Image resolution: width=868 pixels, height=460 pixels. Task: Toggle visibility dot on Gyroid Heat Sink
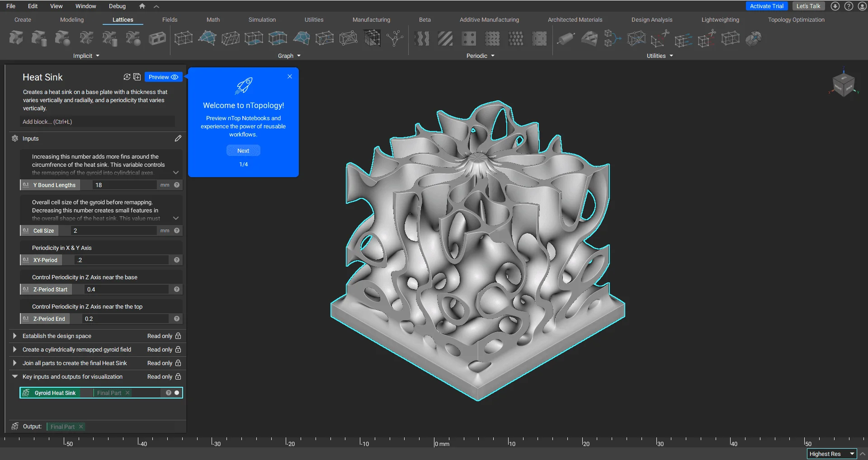click(177, 393)
